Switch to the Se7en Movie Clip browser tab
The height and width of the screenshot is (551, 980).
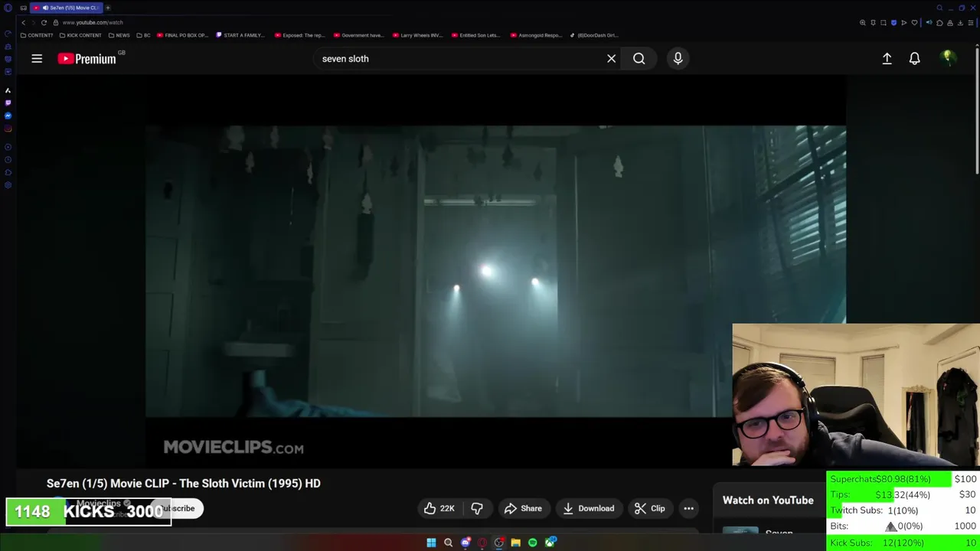(x=67, y=8)
